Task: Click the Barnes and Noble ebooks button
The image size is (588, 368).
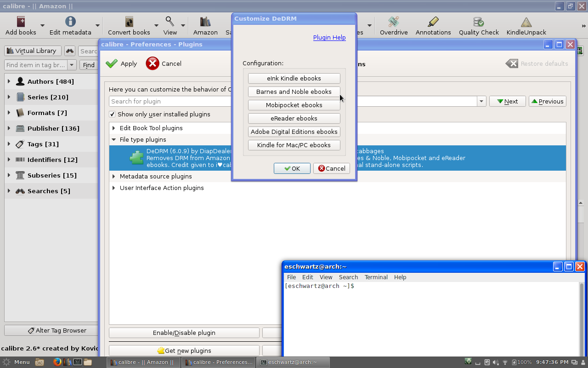Action: (294, 92)
